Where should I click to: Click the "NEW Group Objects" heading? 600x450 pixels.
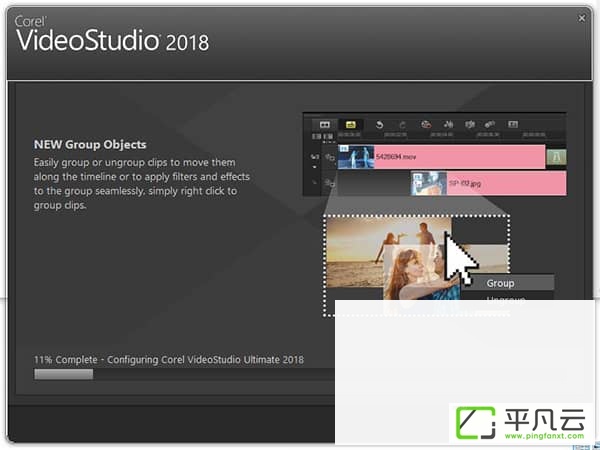pos(90,145)
